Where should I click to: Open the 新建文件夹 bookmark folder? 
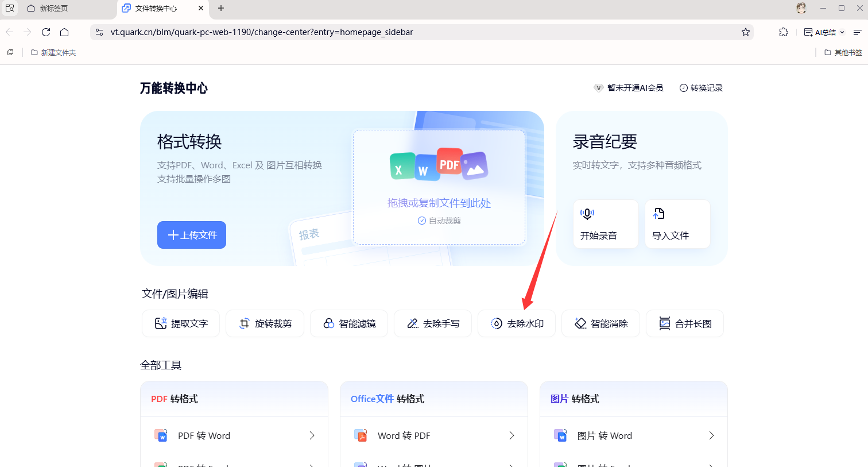(53, 52)
